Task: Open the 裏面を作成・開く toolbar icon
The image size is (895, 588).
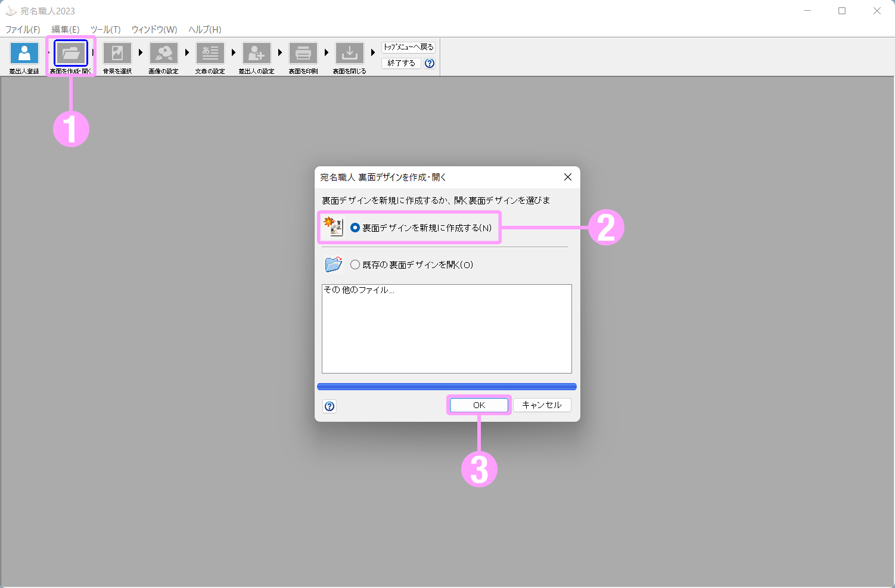Action: point(71,54)
